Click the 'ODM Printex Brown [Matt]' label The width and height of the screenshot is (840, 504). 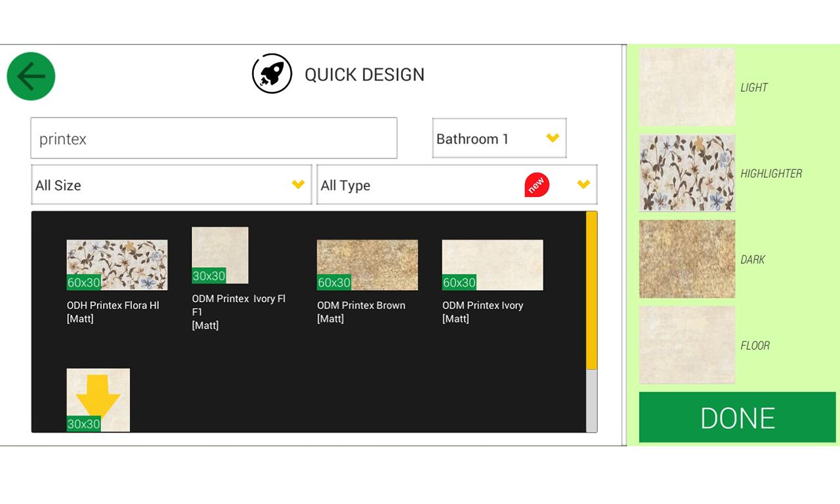pos(362,312)
